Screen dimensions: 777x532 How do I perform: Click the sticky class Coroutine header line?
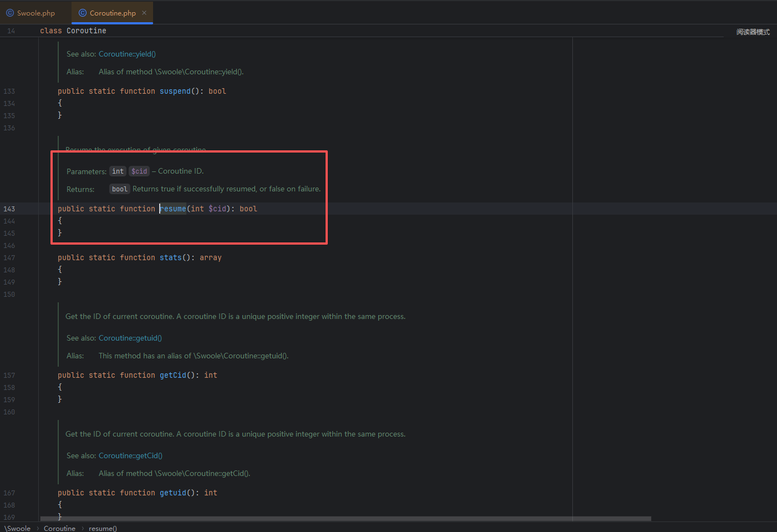pyautogui.click(x=73, y=31)
